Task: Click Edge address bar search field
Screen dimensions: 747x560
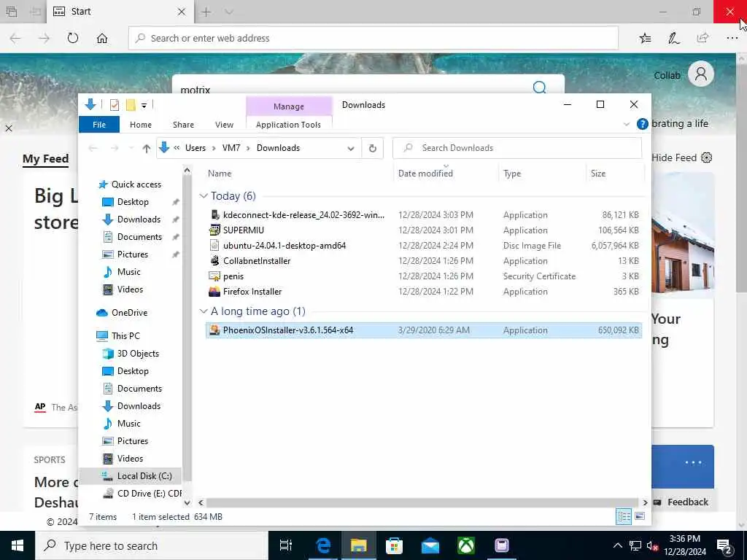Action: [x=373, y=38]
